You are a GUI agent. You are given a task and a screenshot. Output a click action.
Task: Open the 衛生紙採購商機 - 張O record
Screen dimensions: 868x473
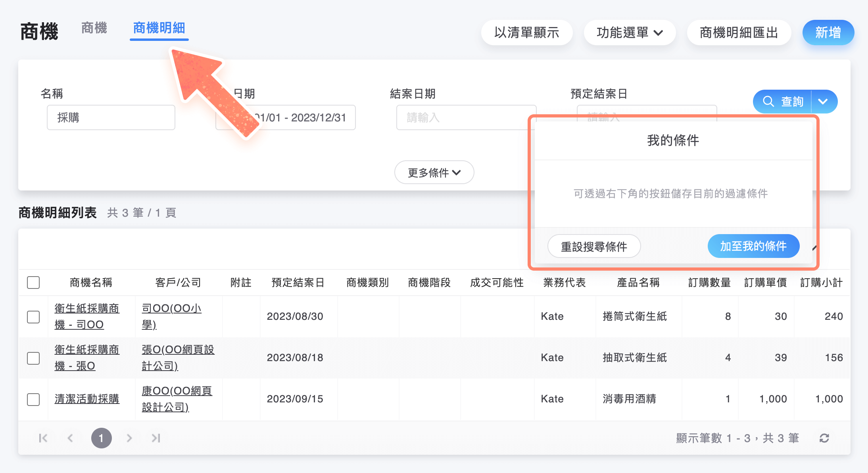86,357
